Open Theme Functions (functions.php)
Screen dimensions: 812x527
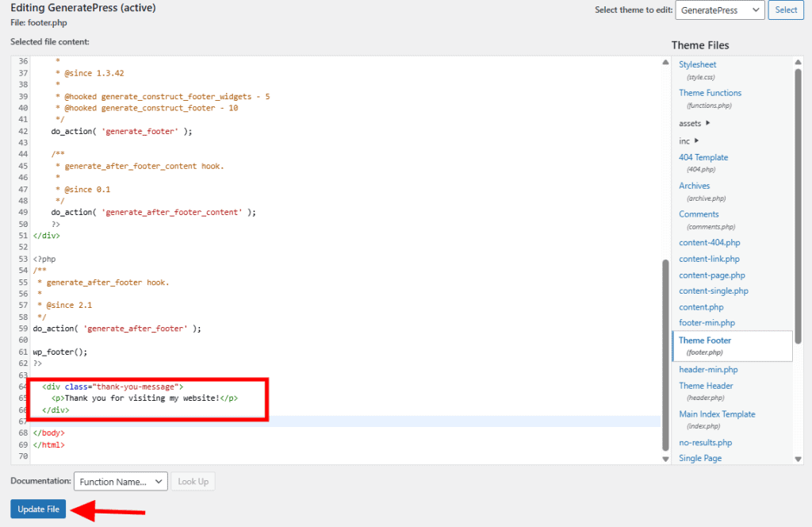710,92
